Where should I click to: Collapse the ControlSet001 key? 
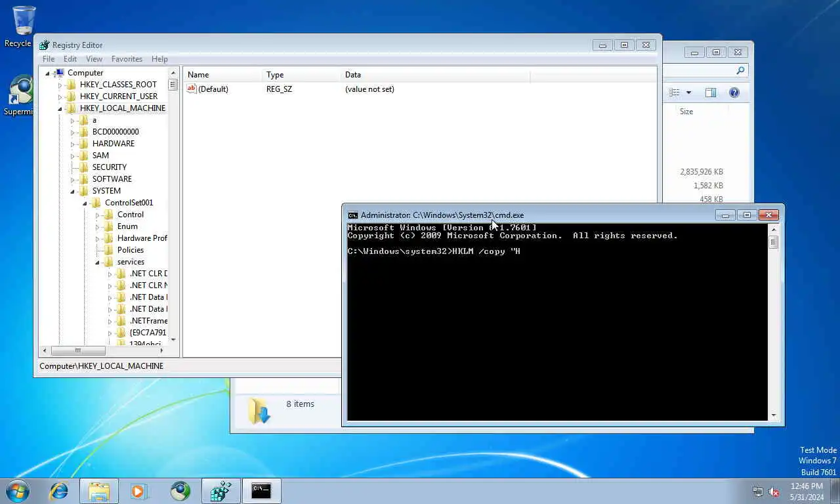[x=85, y=203]
